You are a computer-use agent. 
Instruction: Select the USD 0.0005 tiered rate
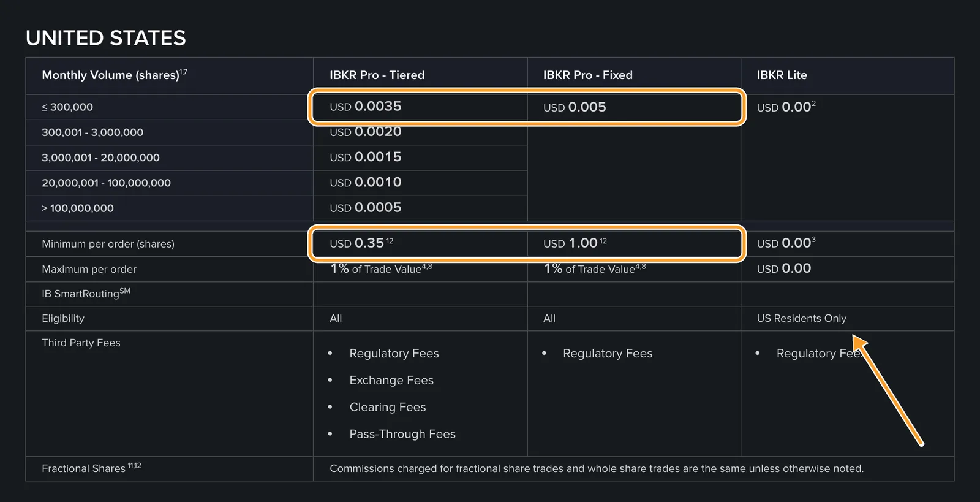pos(365,208)
